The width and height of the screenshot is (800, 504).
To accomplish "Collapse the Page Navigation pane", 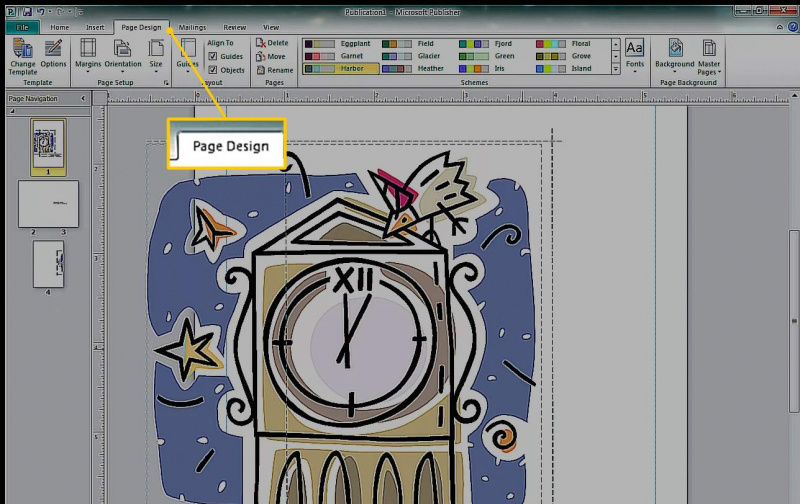I will pos(83,98).
